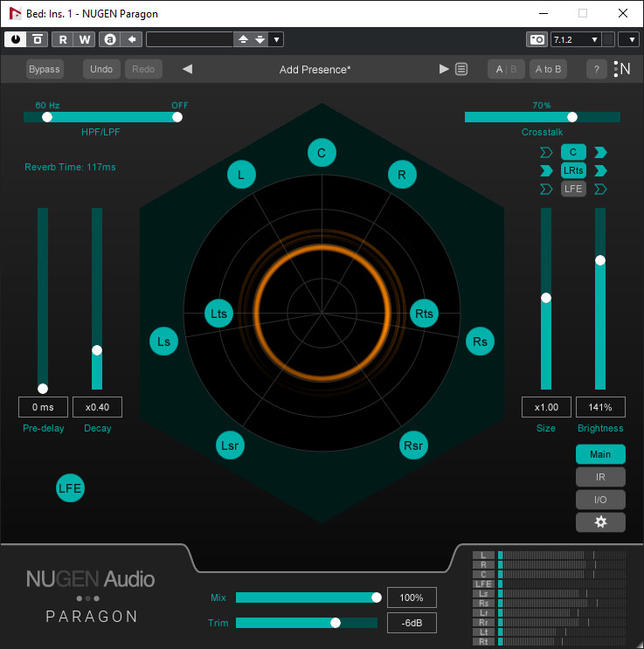The height and width of the screenshot is (649, 644).
Task: Click the Bypass button
Action: pyautogui.click(x=45, y=69)
